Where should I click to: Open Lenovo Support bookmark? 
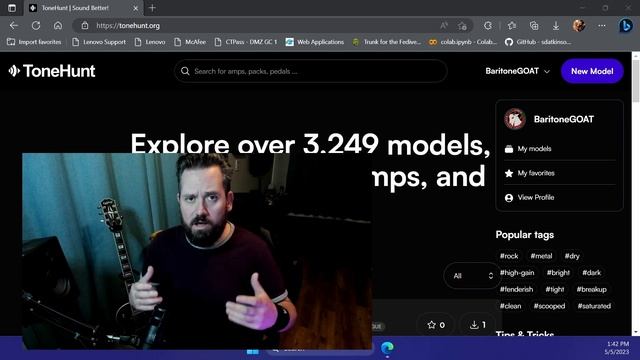click(99, 42)
